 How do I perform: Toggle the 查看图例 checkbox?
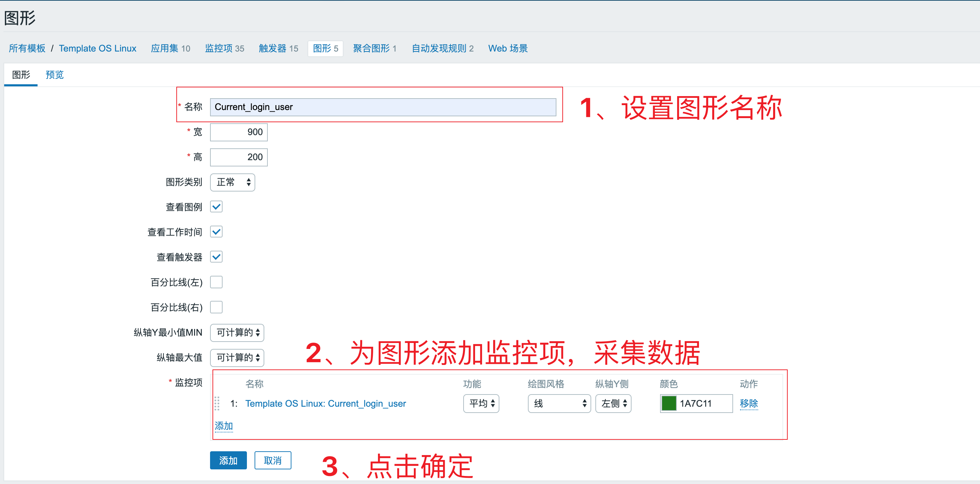(216, 206)
